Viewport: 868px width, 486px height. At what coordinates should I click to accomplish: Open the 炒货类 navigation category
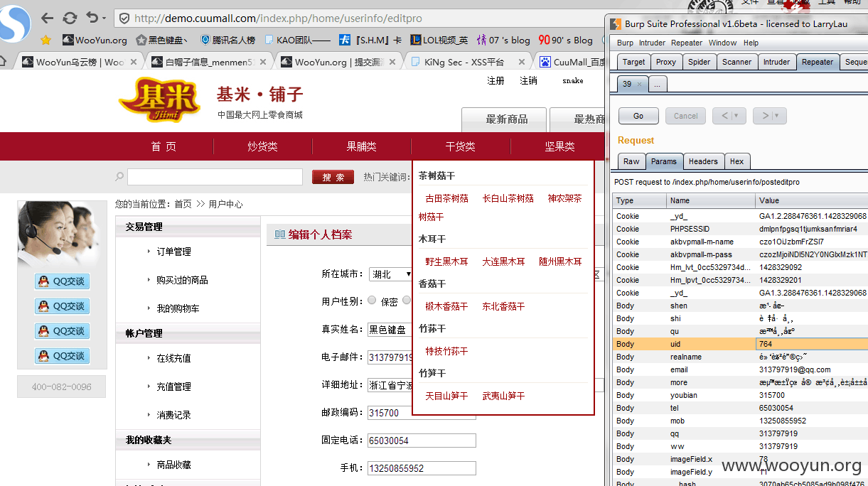tap(262, 146)
